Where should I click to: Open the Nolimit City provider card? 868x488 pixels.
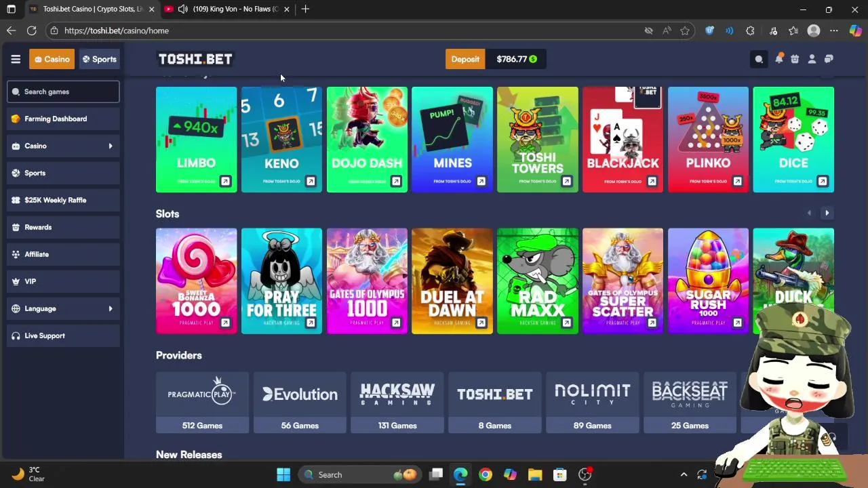point(592,402)
